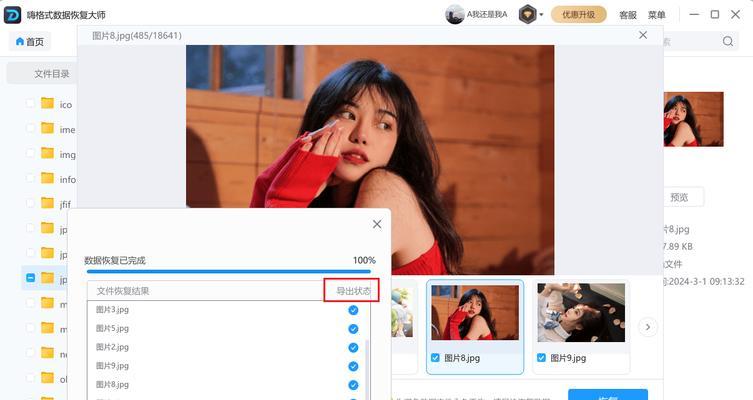Toggle the checkbox for 图片8.jpg thumbnail
This screenshot has width=753, height=400.
434,358
